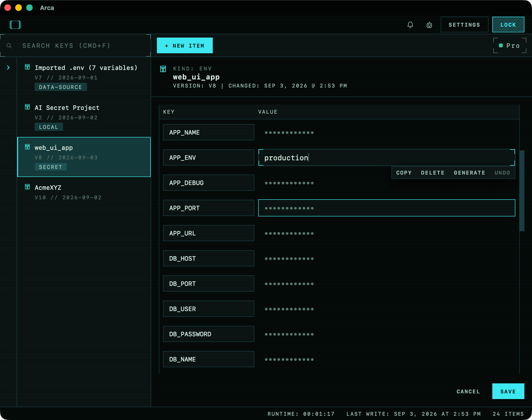Image resolution: width=532 pixels, height=420 pixels.
Task: Open the robot assistant icon
Action: [429, 24]
